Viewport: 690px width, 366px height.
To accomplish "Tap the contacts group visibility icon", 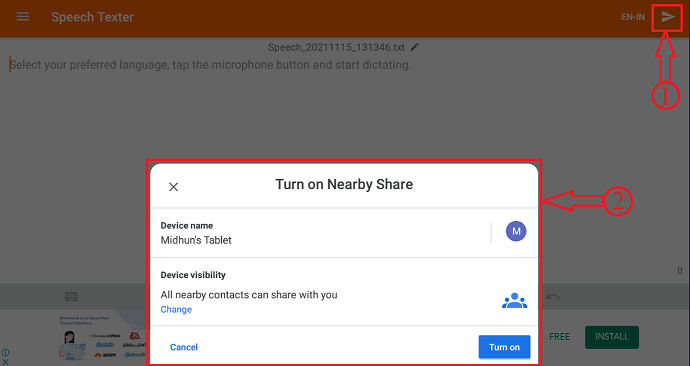I will point(514,301).
